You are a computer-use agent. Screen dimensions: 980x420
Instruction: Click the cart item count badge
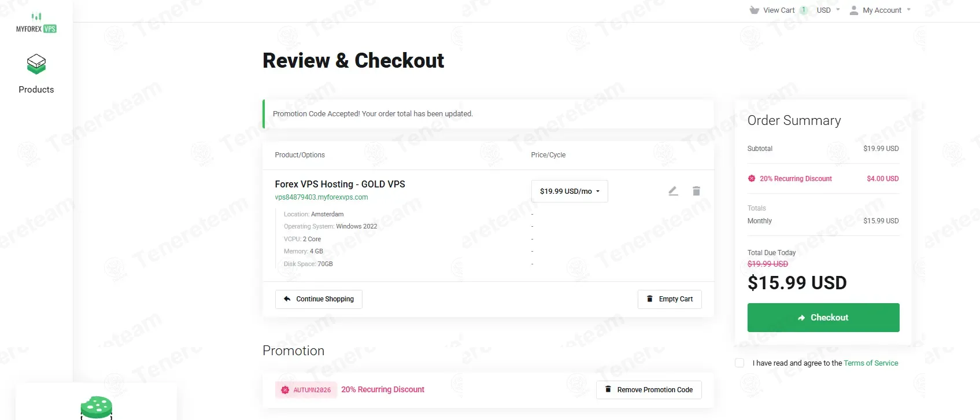pos(803,10)
